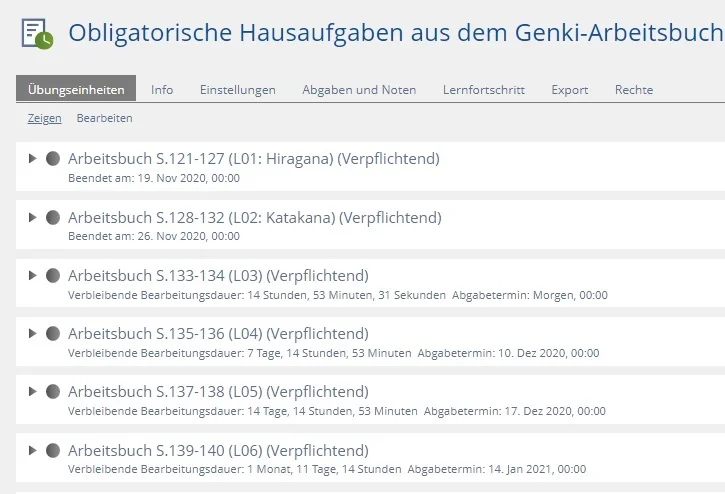
Task: Open the Lernfortschritt tab
Action: pyautogui.click(x=483, y=90)
